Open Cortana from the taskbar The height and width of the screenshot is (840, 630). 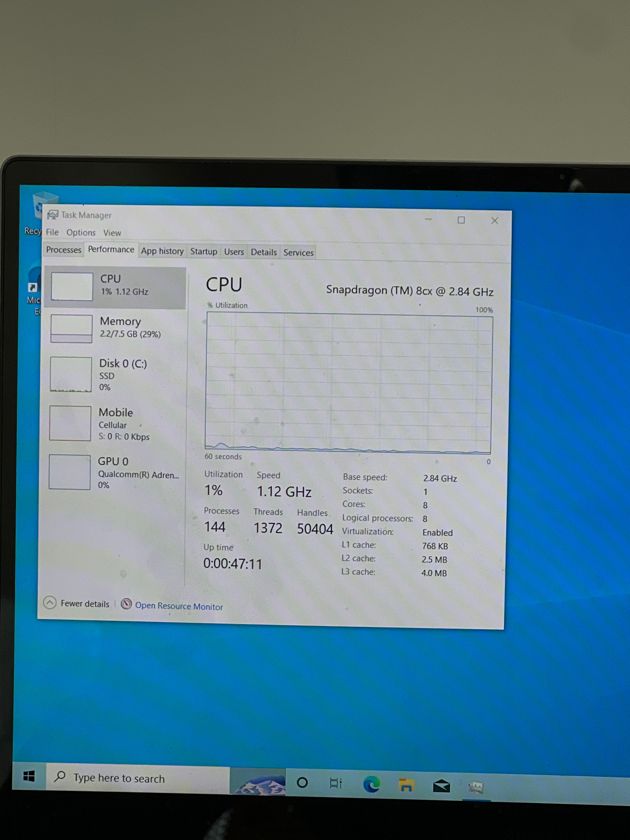tap(302, 782)
